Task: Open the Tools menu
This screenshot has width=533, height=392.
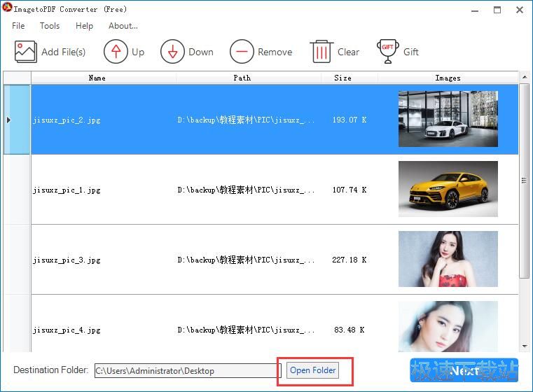Action: coord(50,26)
